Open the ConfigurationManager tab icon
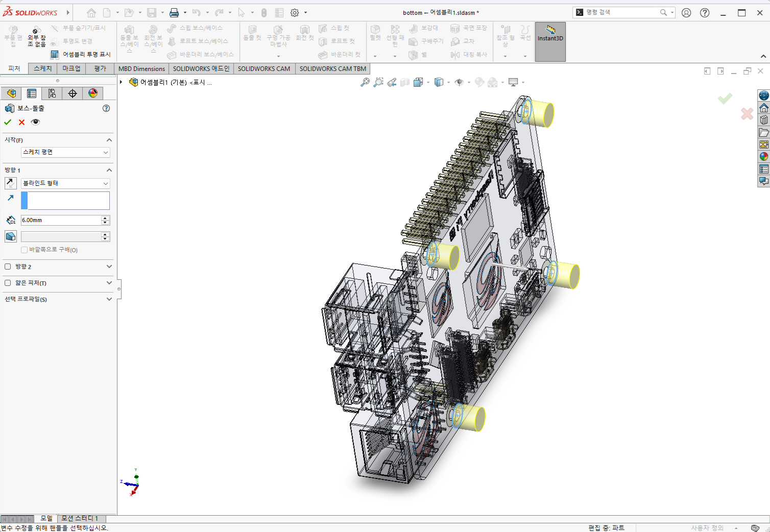This screenshot has width=770, height=532. (52, 93)
